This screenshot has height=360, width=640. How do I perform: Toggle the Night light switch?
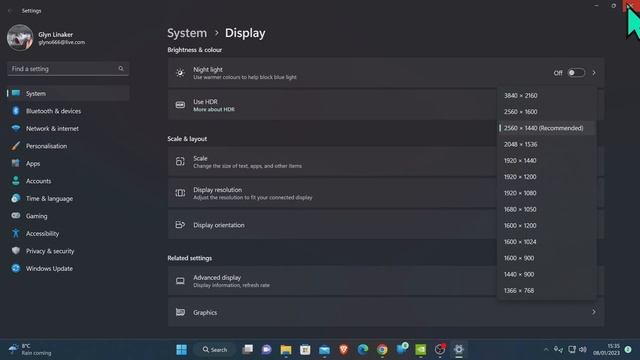point(576,73)
